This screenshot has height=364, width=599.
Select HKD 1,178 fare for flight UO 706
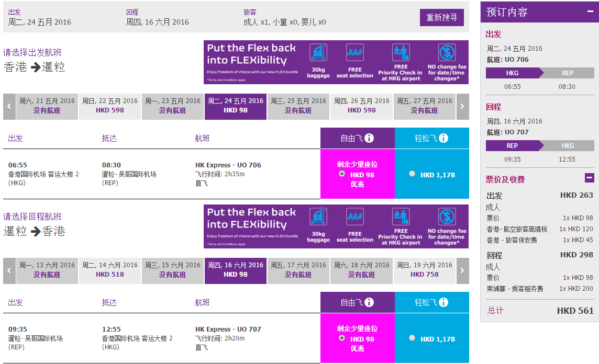click(412, 174)
